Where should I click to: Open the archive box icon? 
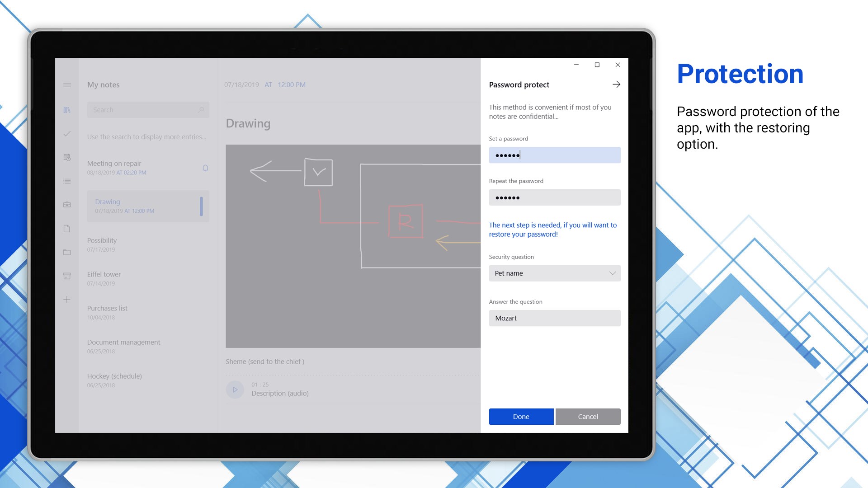coord(67,276)
